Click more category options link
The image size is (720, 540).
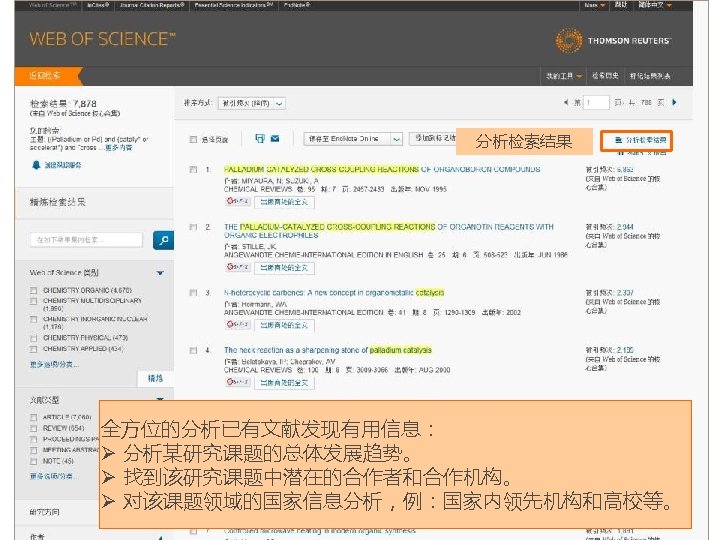tap(55, 365)
